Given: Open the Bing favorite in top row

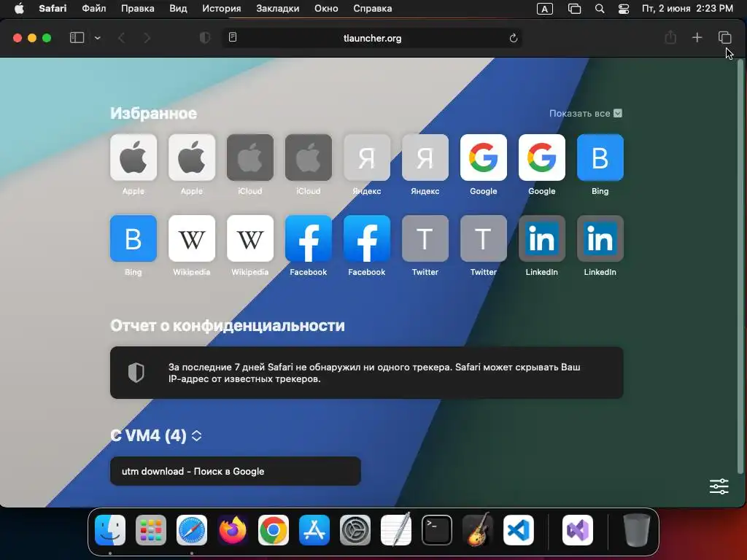Looking at the screenshot, I should tap(600, 157).
